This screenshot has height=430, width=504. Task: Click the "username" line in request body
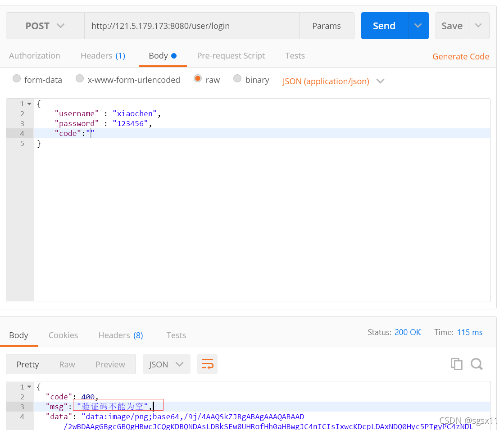click(x=262, y=114)
